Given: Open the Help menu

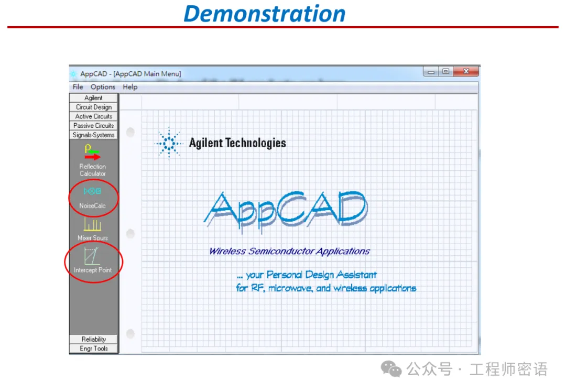Looking at the screenshot, I should click(130, 87).
